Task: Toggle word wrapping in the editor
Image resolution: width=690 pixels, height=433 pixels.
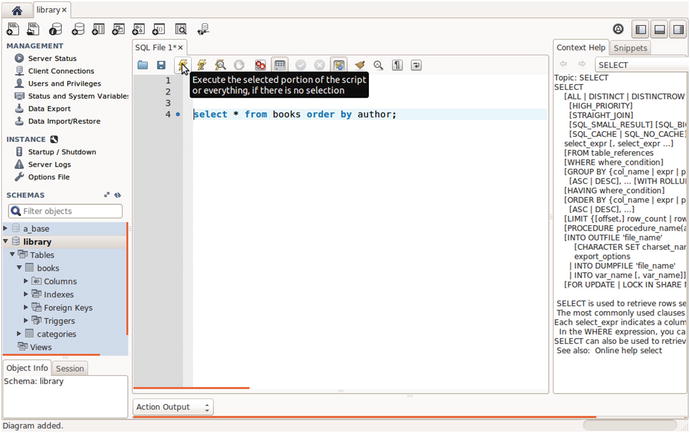Action: tap(416, 65)
